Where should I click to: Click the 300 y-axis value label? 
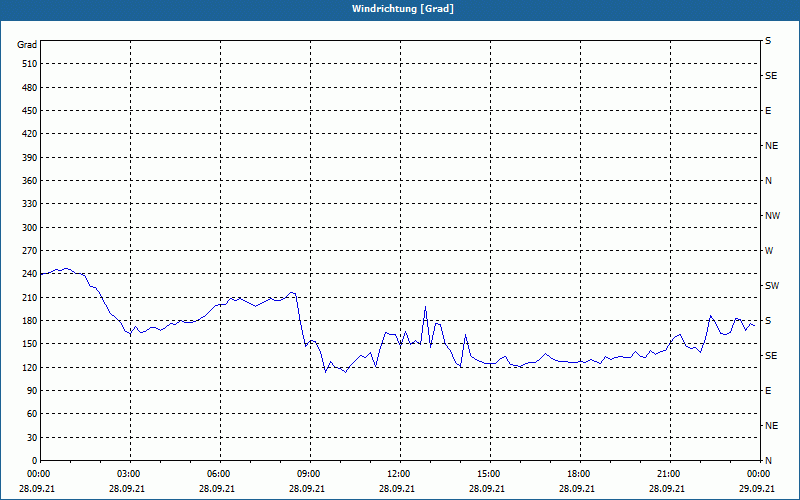(x=30, y=227)
